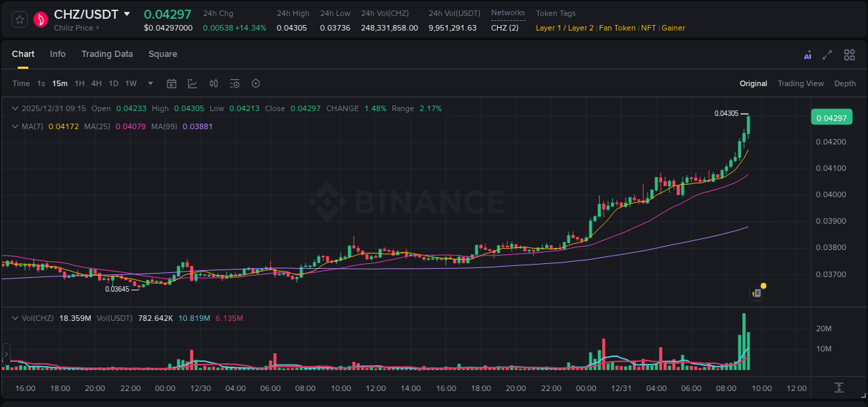Collapse the MA indicator legend row
868x407 pixels.
click(x=15, y=126)
